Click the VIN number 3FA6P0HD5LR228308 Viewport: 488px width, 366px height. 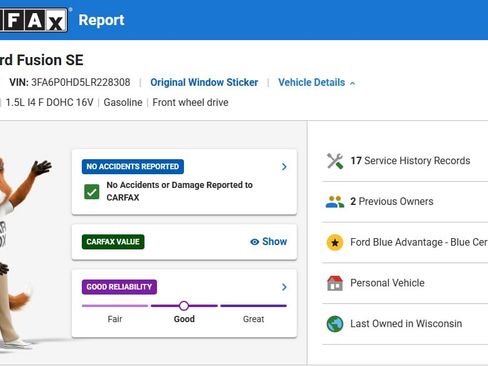(x=81, y=83)
